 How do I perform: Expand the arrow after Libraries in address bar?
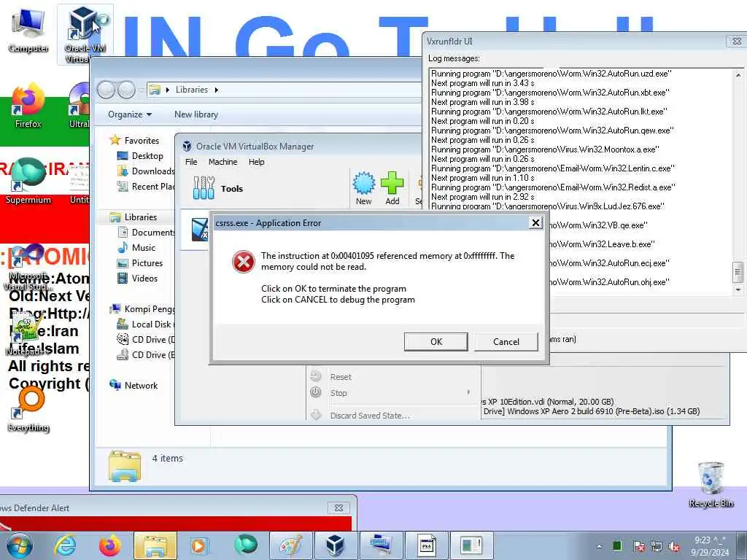[x=216, y=90]
